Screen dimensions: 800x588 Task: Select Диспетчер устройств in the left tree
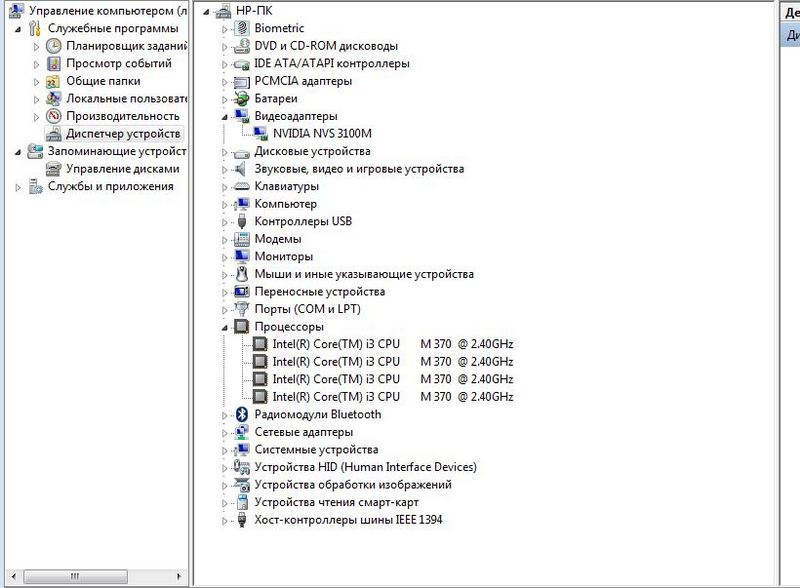pyautogui.click(x=122, y=134)
